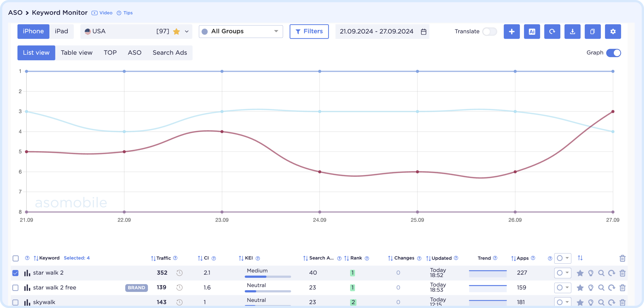This screenshot has height=308, width=644.
Task: Click the add keyword plus button
Action: tap(512, 31)
